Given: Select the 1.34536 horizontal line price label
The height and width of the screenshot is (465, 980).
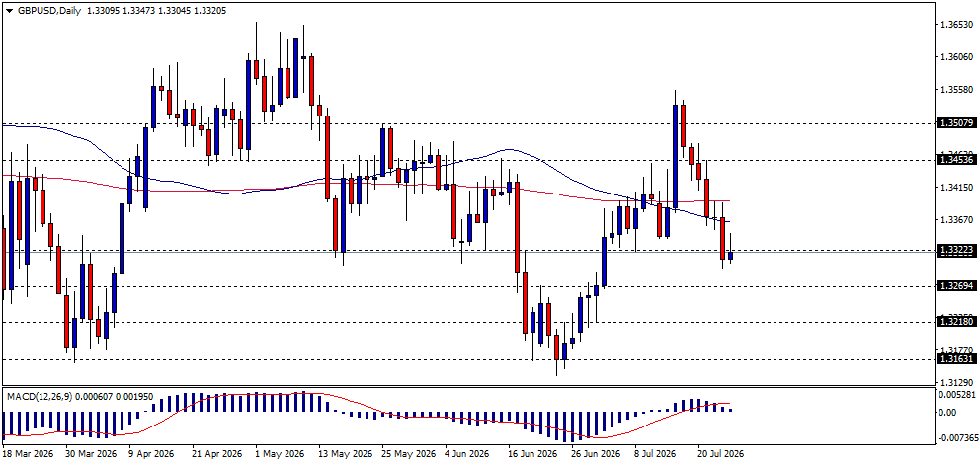Looking at the screenshot, I should click(957, 161).
